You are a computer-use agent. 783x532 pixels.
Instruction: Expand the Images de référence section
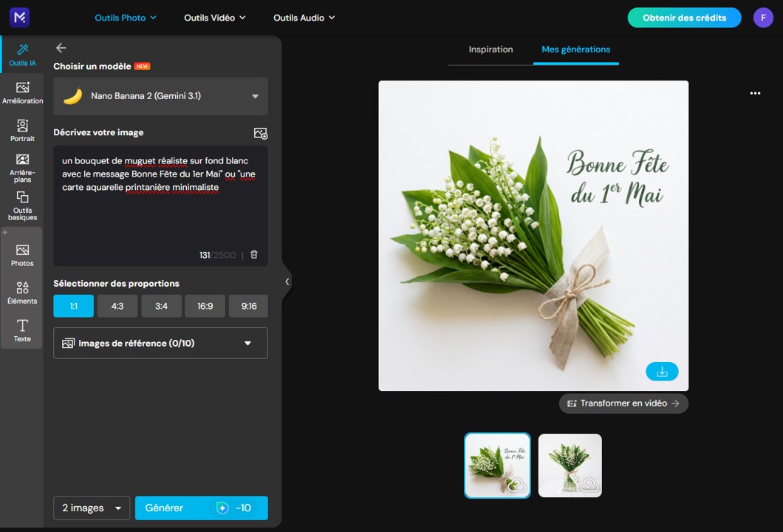161,343
